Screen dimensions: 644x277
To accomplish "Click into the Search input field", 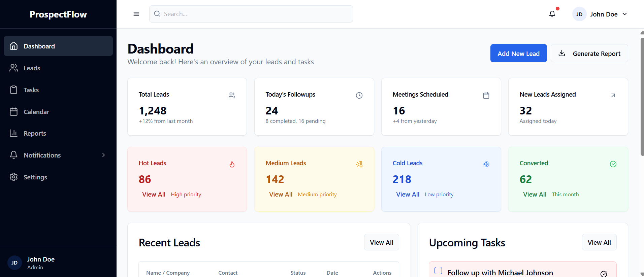I will pos(251,14).
